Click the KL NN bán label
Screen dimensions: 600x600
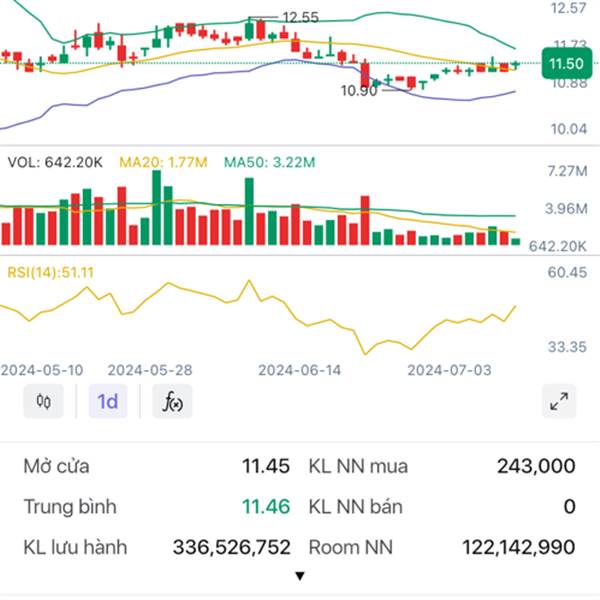coord(355,507)
